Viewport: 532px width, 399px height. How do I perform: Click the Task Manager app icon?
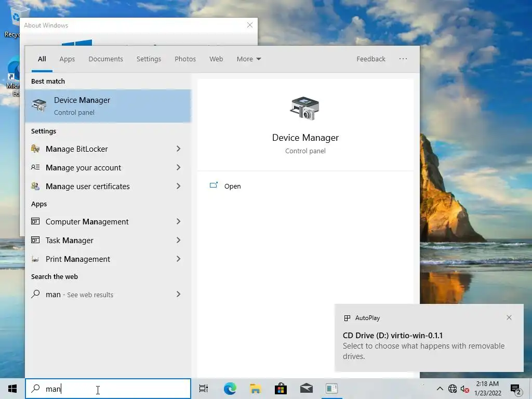pyautogui.click(x=35, y=240)
